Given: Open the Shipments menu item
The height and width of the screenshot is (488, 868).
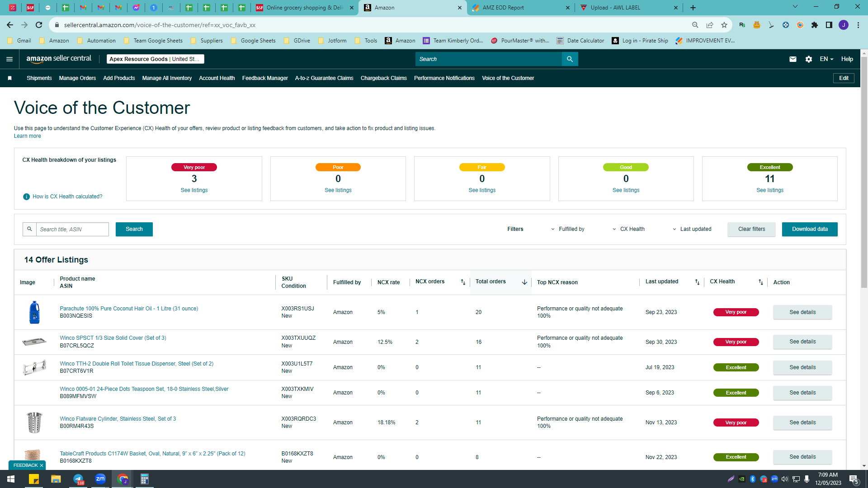Looking at the screenshot, I should tap(39, 78).
